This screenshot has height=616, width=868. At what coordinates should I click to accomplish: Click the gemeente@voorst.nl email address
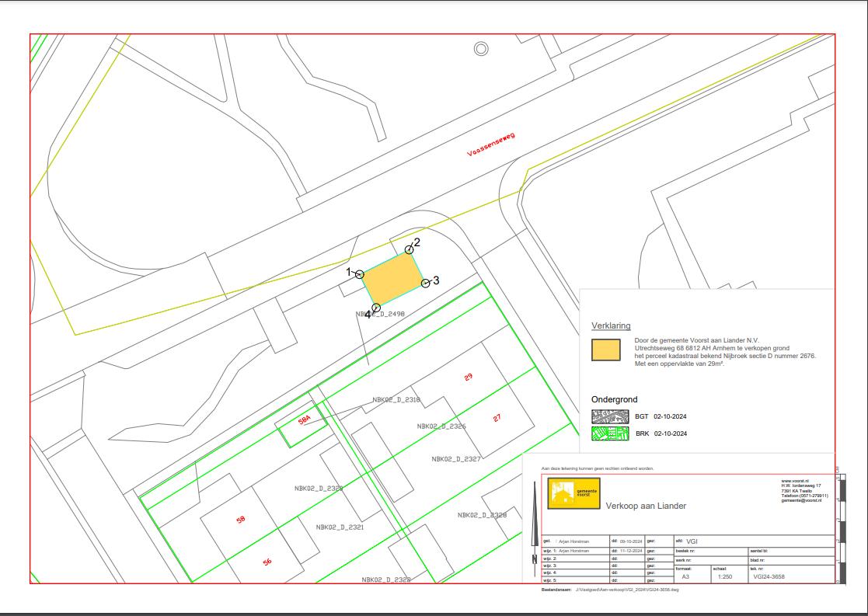pyautogui.click(x=800, y=501)
